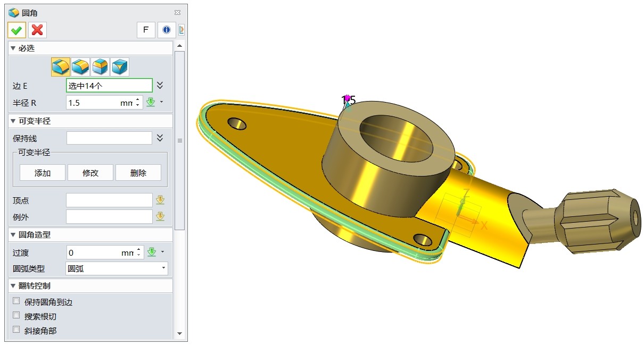Click the 删除 button

pos(138,173)
